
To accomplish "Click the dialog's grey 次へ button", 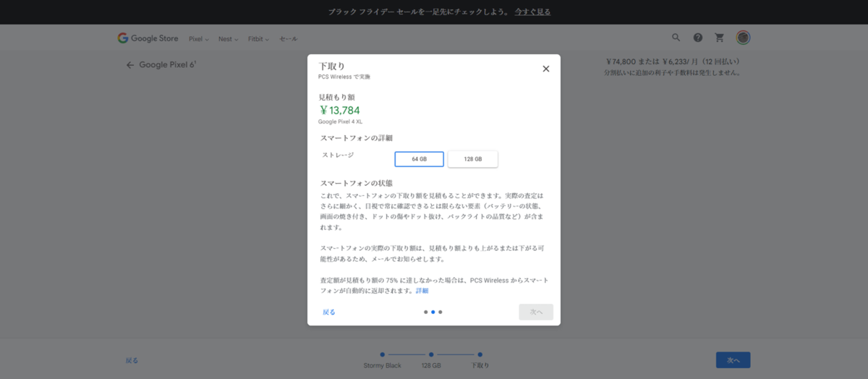I will coord(536,312).
